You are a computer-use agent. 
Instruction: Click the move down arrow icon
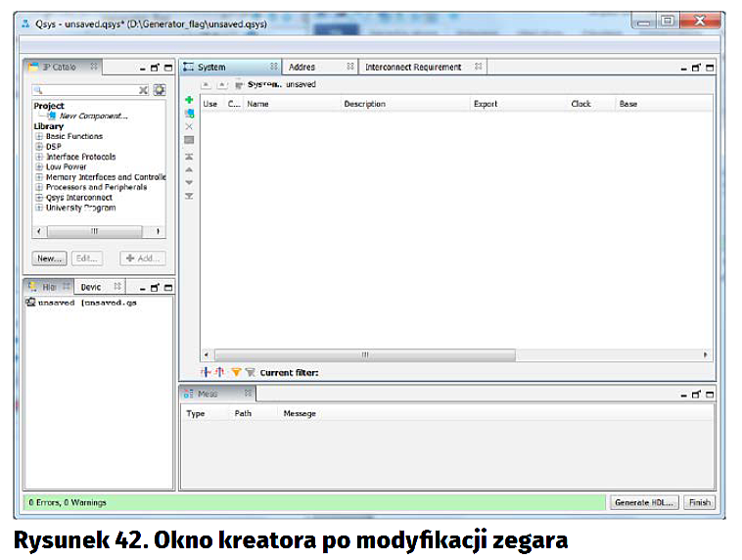pos(189,183)
